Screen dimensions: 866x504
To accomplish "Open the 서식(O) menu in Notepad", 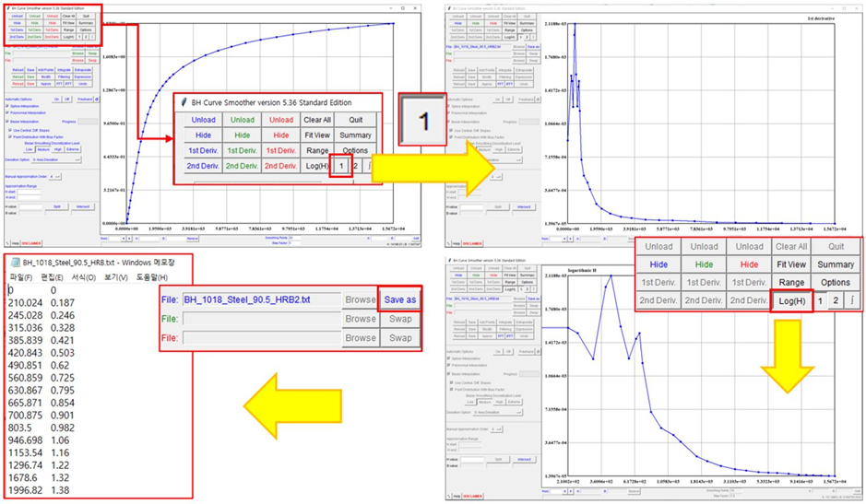I will coord(83,277).
